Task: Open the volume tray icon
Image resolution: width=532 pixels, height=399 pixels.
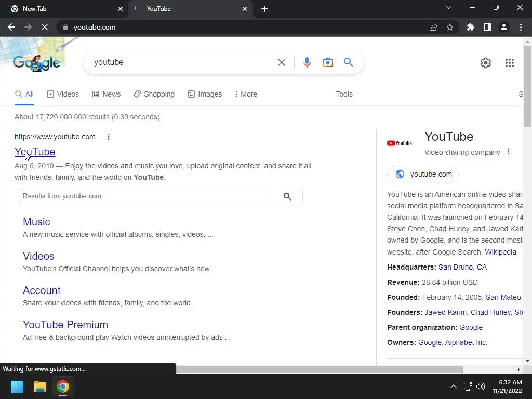Action: tap(481, 387)
